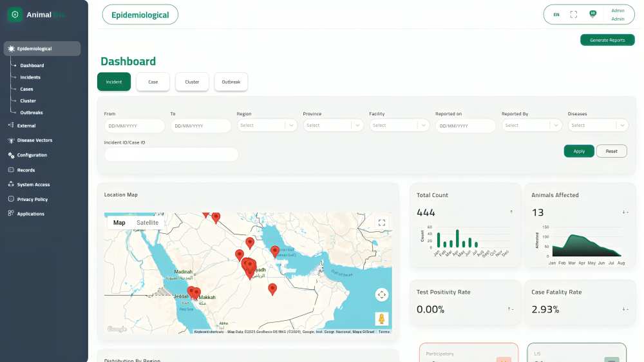Select the Incident tab
Viewport: 644px width, 362px height.
pyautogui.click(x=114, y=82)
